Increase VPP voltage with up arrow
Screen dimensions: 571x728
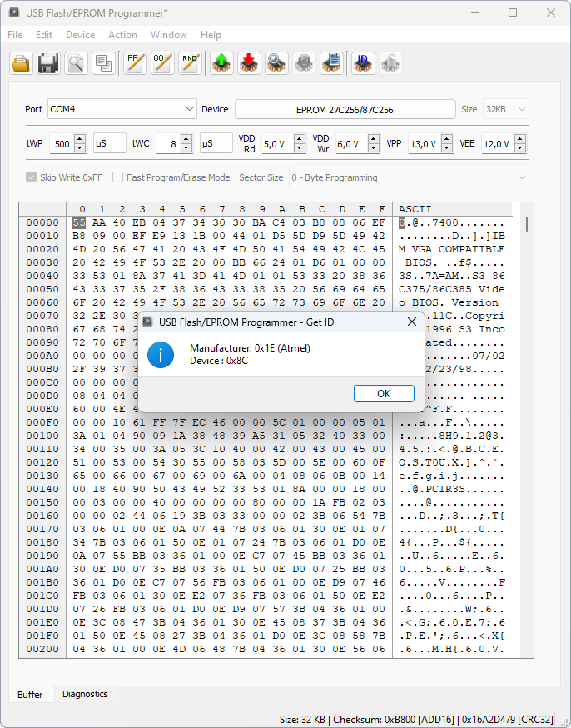tap(447, 139)
